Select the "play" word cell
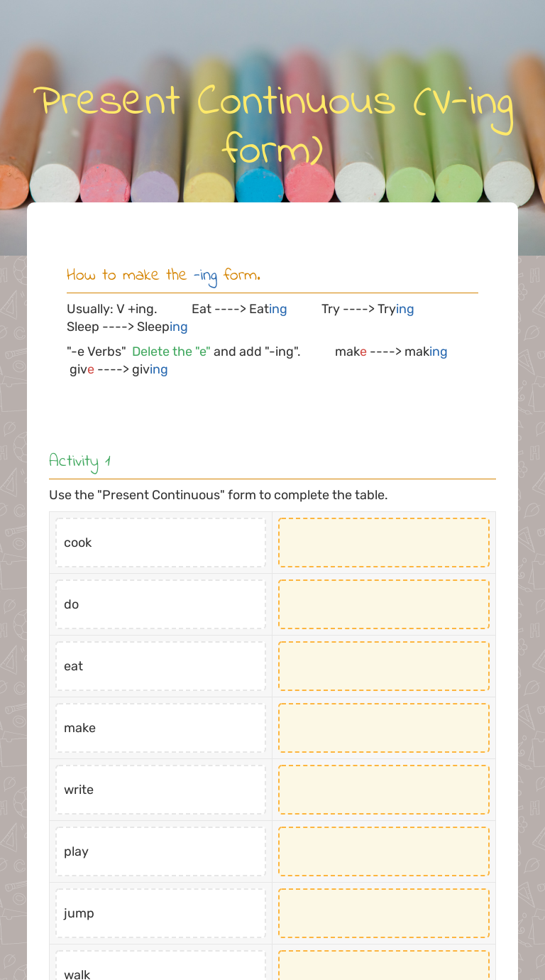Image resolution: width=545 pixels, height=980 pixels. tap(160, 851)
